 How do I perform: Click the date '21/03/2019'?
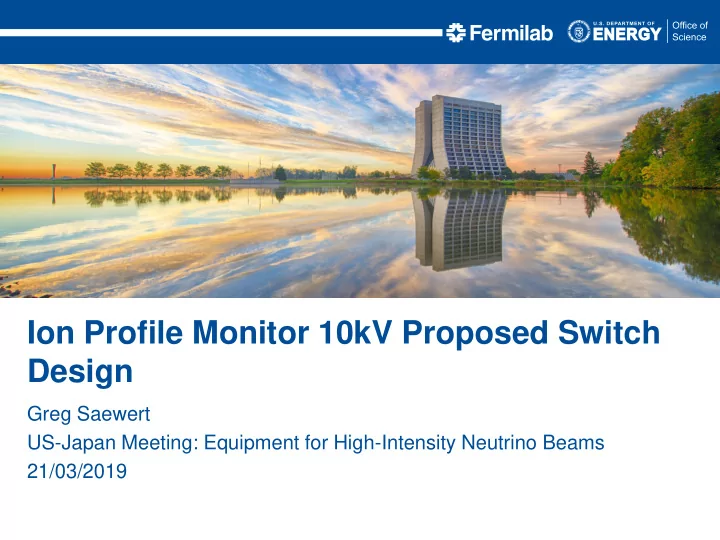coord(77,472)
